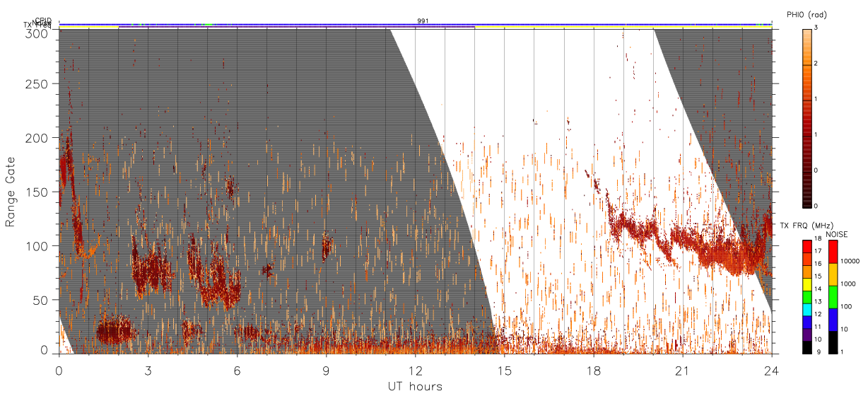Click the 12 label in TX FRQ legend
The height and width of the screenshot is (401, 868).
coord(819,314)
